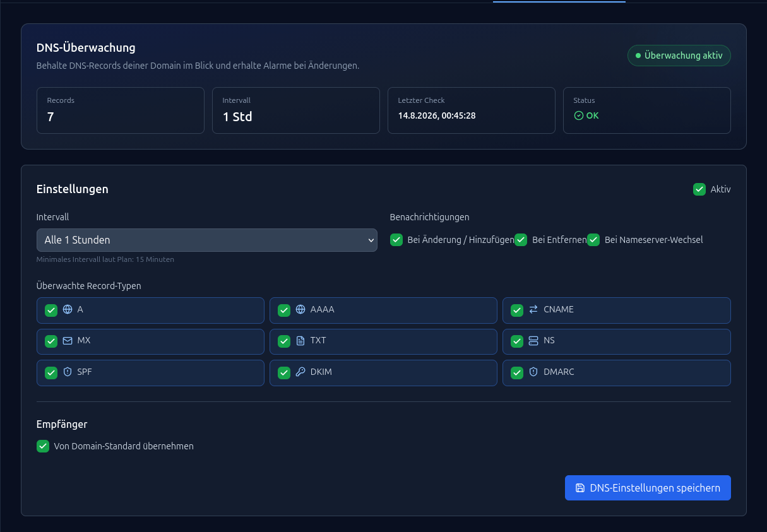The image size is (767, 532).
Task: Toggle the CNAME record type checkbox
Action: pos(517,310)
